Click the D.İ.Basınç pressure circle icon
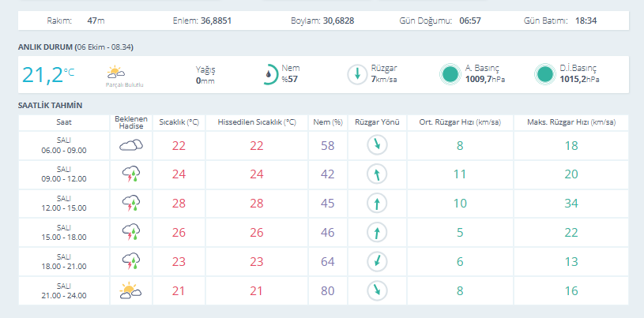Screen dimensions: 644x318 tap(545, 74)
